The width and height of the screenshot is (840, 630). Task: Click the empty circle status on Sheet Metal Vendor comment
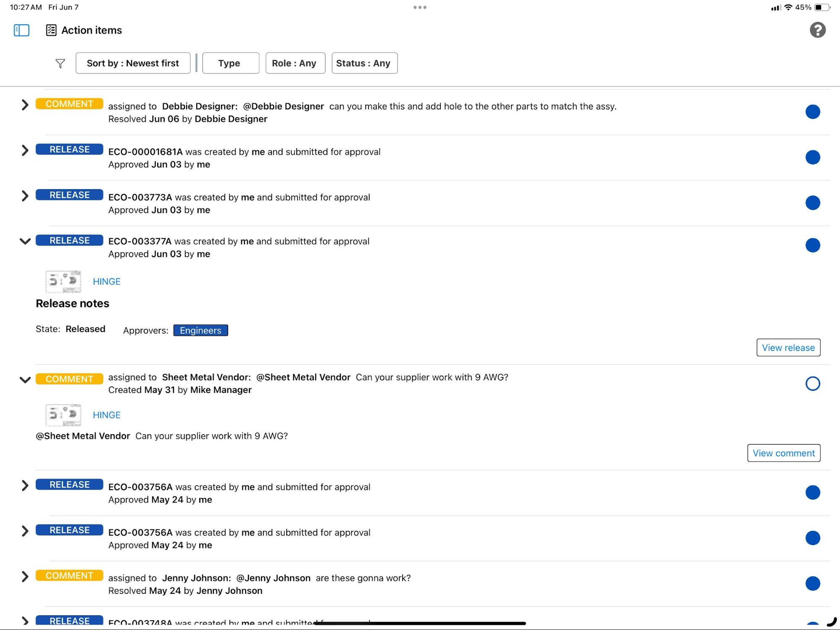pyautogui.click(x=811, y=383)
